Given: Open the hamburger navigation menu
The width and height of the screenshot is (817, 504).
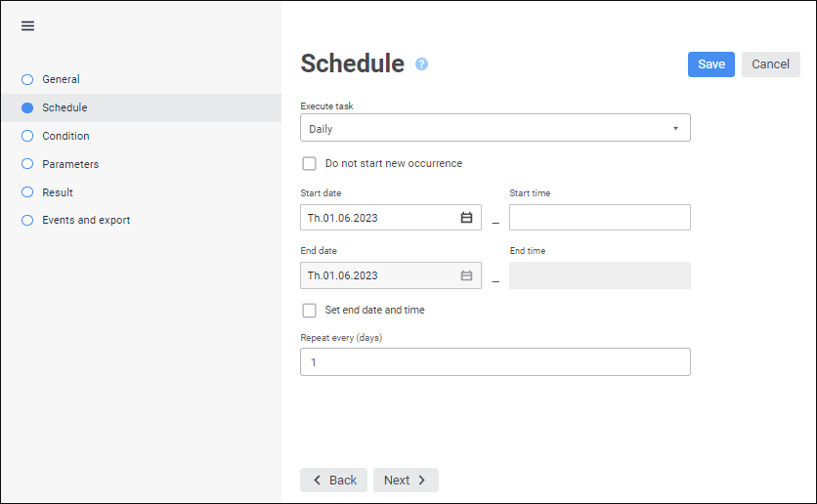Looking at the screenshot, I should (27, 26).
